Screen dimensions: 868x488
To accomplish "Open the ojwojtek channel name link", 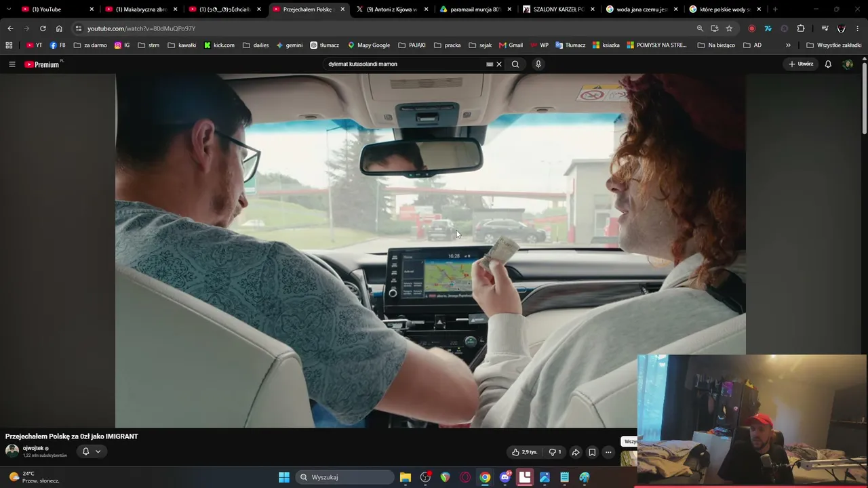I will click(33, 448).
